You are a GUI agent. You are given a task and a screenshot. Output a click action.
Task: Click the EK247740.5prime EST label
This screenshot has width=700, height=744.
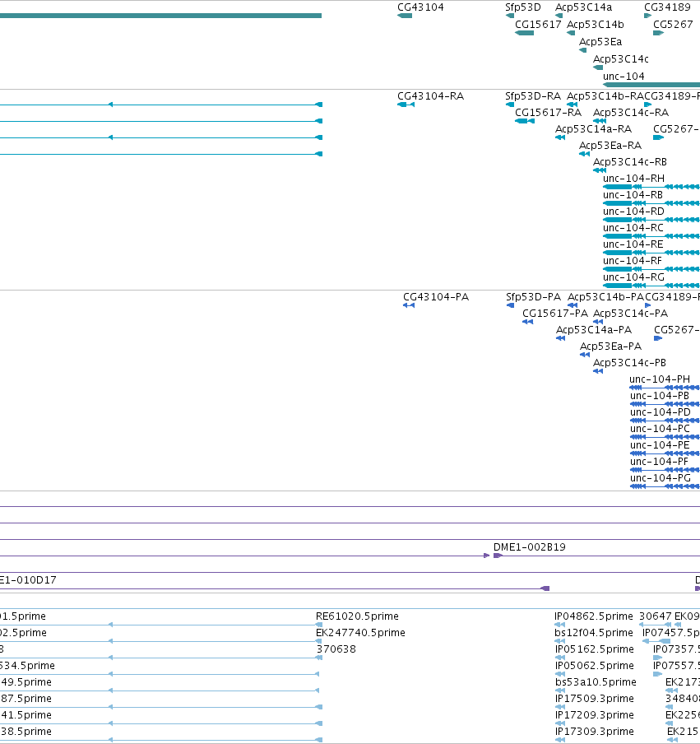click(x=360, y=633)
